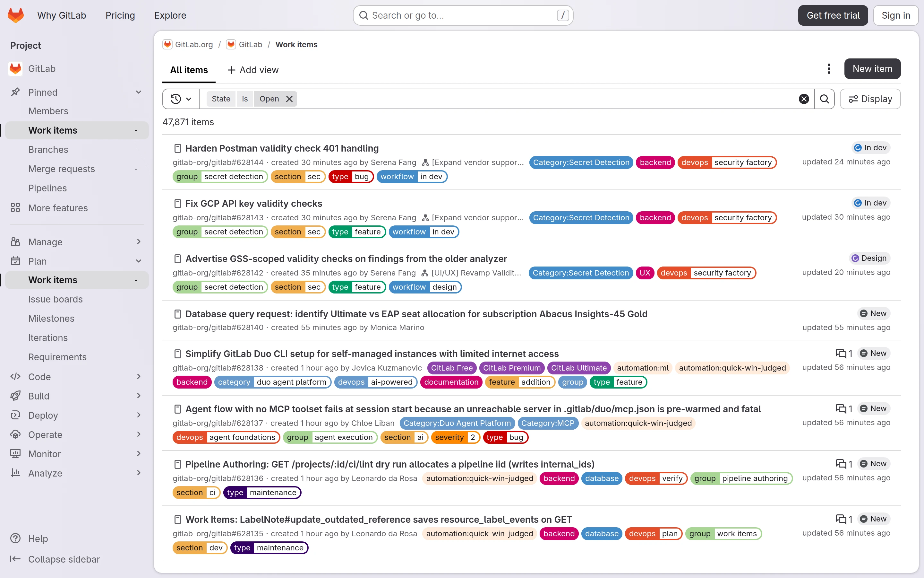Click GitLab.org avatar in breadcrumb

167,45
